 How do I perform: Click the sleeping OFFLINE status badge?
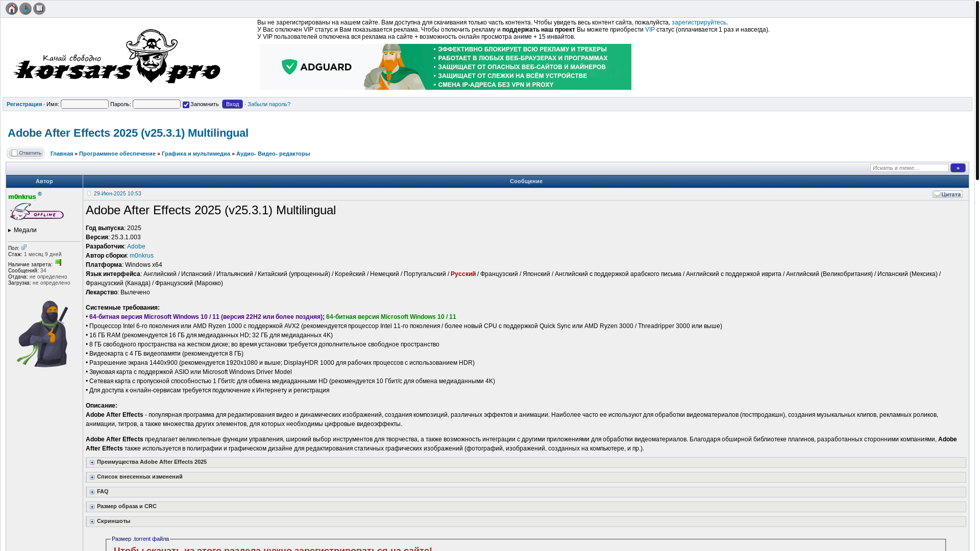tap(36, 212)
